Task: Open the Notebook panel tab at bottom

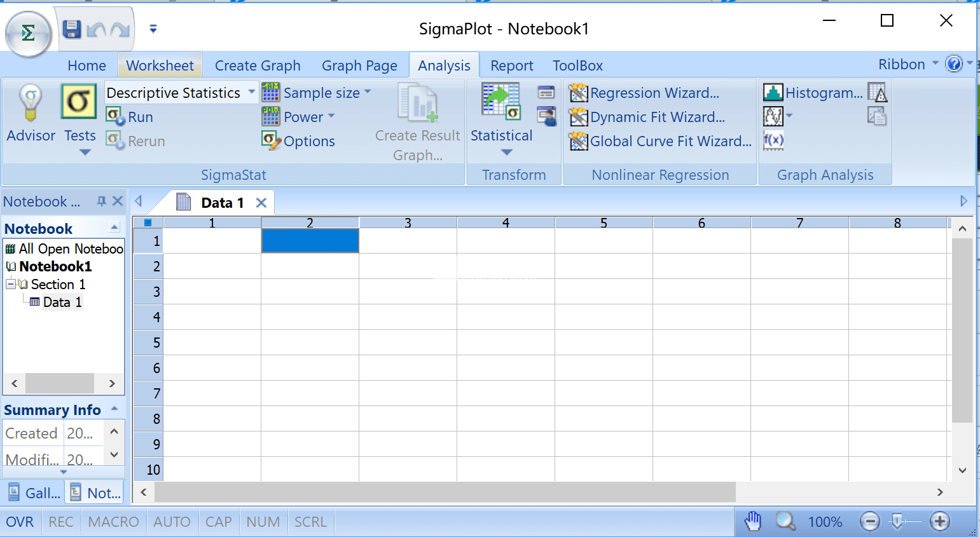Action: 95,493
